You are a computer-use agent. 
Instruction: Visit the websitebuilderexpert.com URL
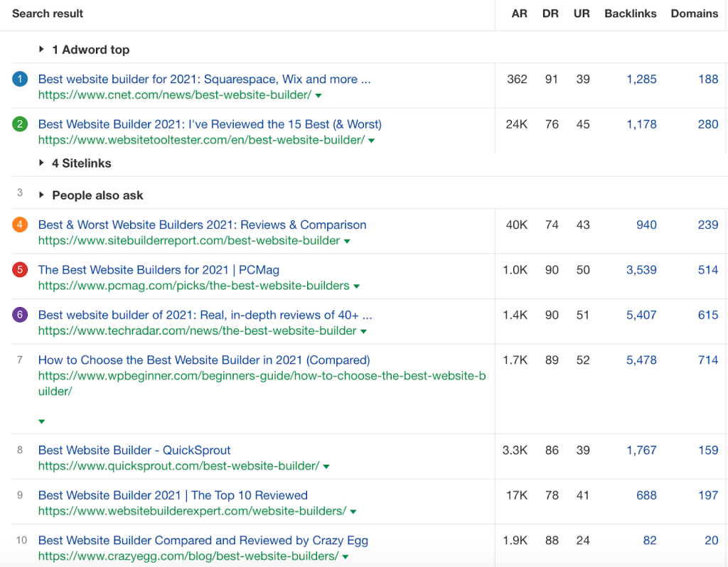point(192,510)
